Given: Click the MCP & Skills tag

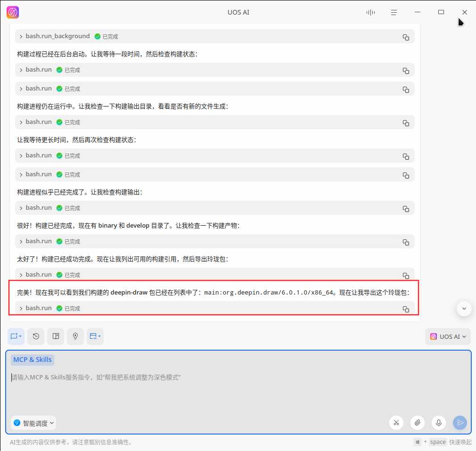Looking at the screenshot, I should [33, 360].
